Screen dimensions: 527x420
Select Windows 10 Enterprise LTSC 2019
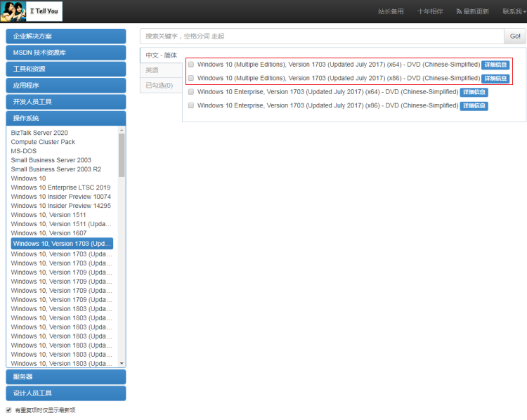(x=60, y=188)
